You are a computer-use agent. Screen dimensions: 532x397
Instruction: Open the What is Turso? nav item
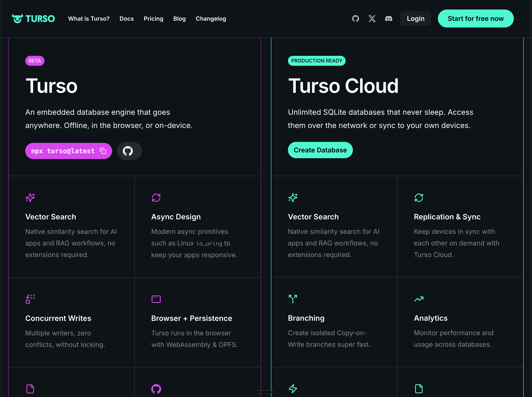(x=89, y=18)
